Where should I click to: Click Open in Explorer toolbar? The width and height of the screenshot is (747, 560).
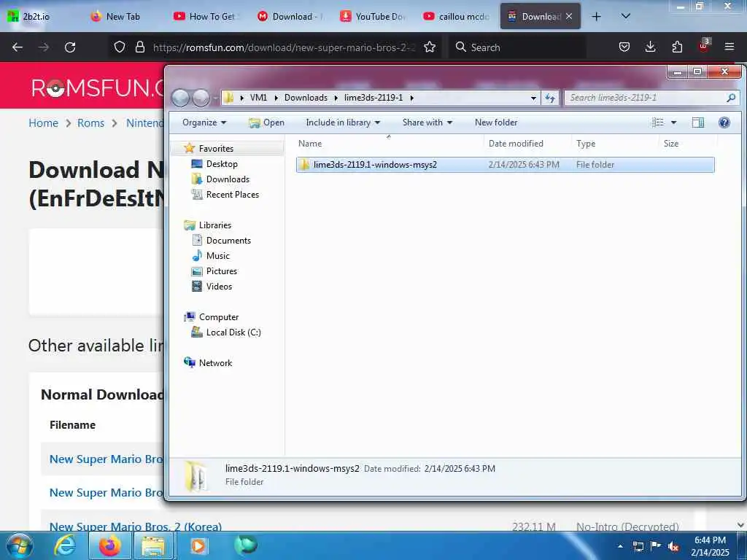coord(267,122)
